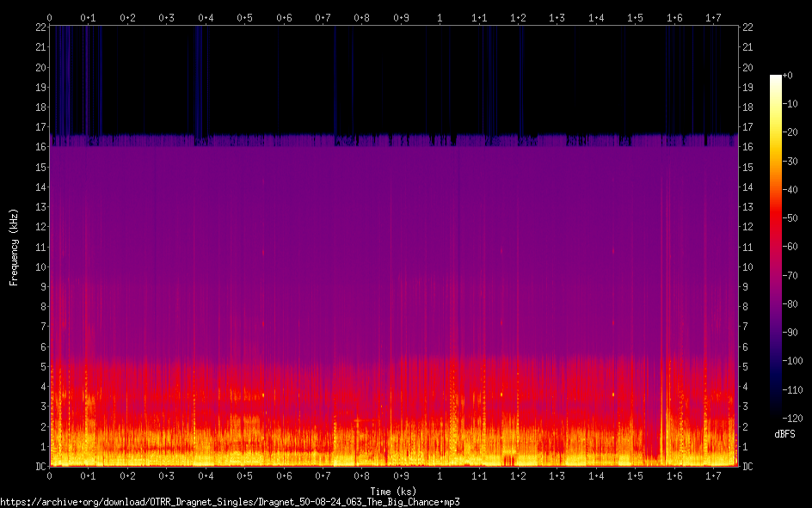Click the "dBFS" label under the color scale
The height and width of the screenshot is (508, 812).
tap(784, 435)
